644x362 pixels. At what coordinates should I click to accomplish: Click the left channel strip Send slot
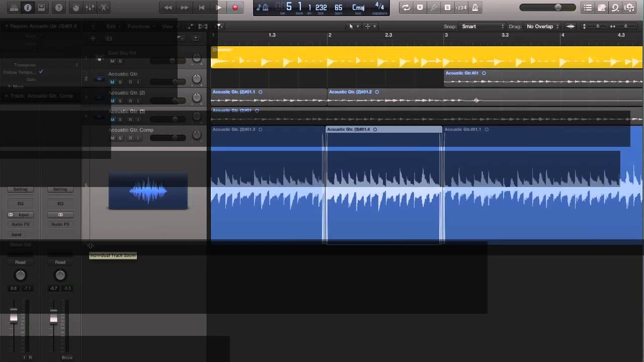(17, 235)
